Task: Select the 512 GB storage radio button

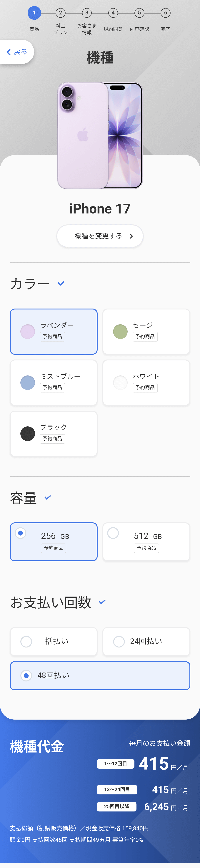Action: [x=113, y=533]
